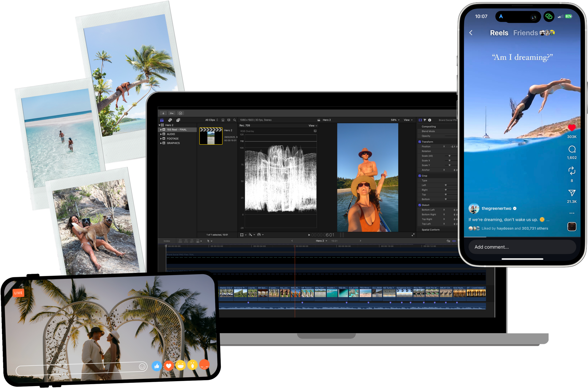Viewport: 588px width, 392px height.
Task: Click the browser search magnifier icon
Action: (234, 120)
